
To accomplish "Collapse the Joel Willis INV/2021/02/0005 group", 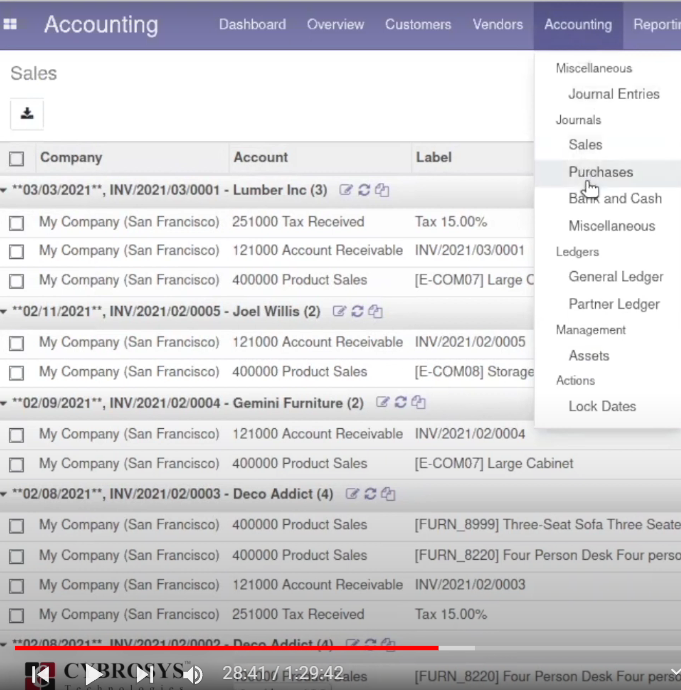I will 4,312.
